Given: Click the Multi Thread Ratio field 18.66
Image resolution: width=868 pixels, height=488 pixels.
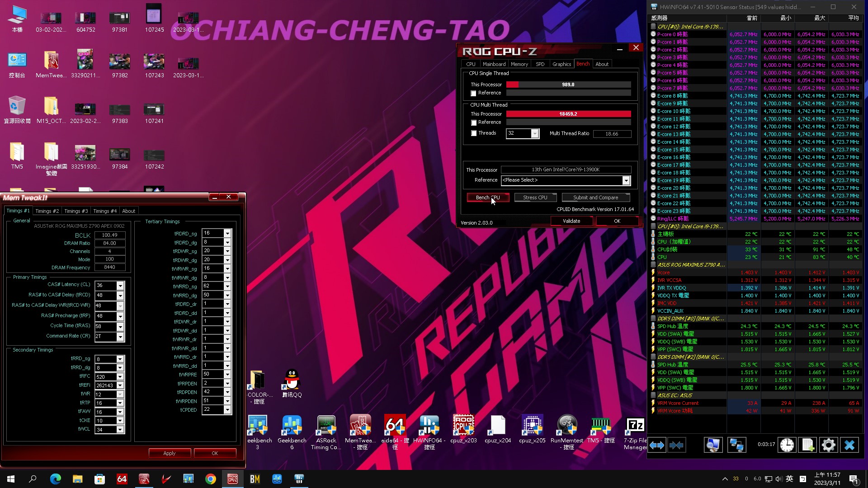Looking at the screenshot, I should (x=612, y=134).
